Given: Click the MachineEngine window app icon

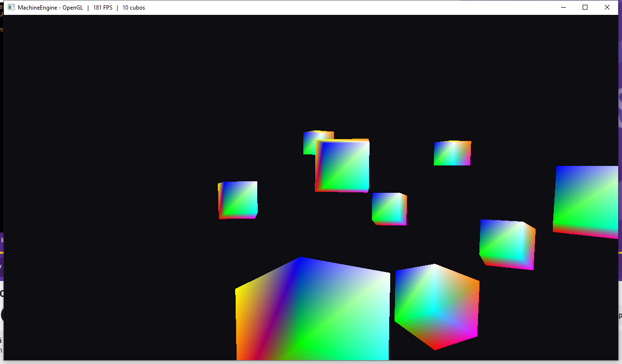Looking at the screenshot, I should tap(12, 7).
